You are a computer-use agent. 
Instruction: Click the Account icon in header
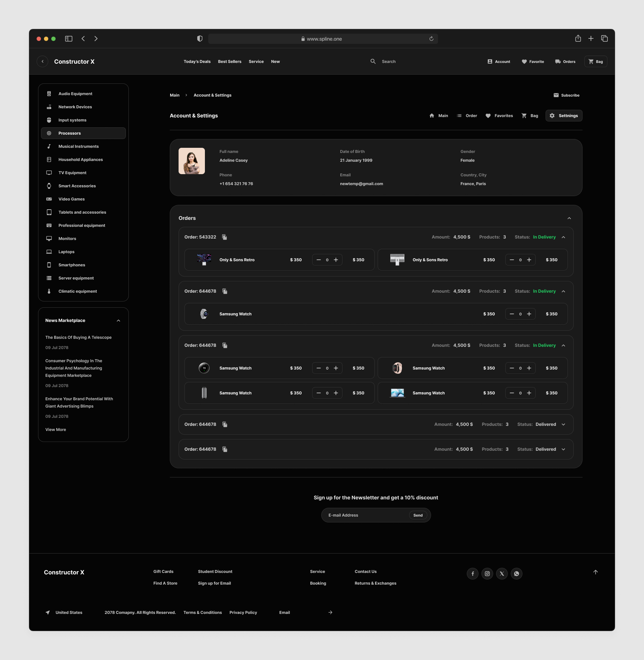coord(490,61)
